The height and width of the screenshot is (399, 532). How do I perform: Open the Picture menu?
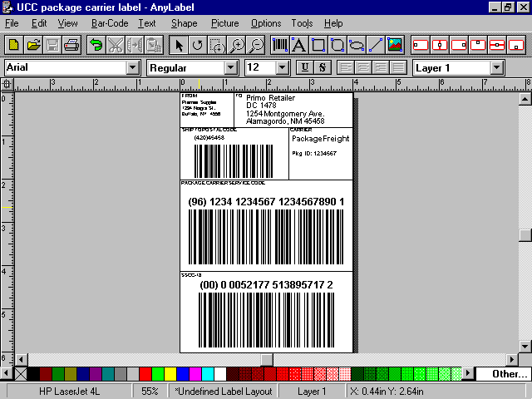click(x=225, y=23)
